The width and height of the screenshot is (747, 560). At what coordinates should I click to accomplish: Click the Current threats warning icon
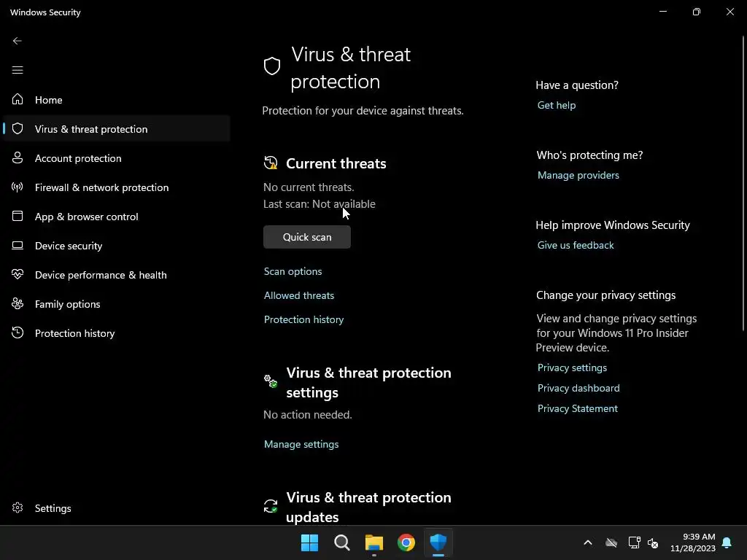pyautogui.click(x=271, y=163)
